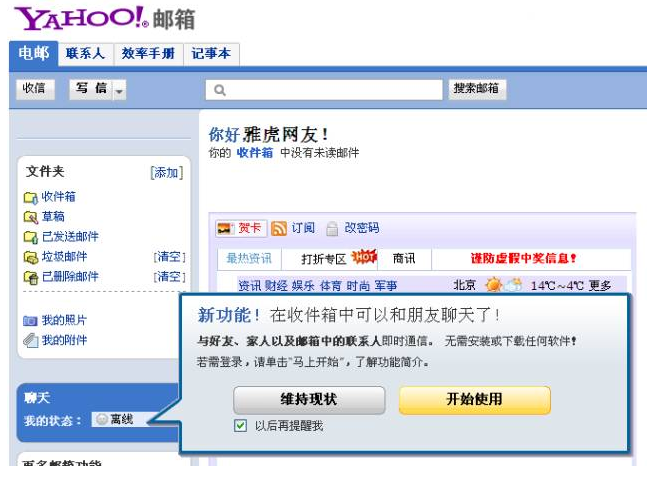The image size is (653, 477).
Task: Click the HOT badge beside 打折专区
Action: point(364,257)
